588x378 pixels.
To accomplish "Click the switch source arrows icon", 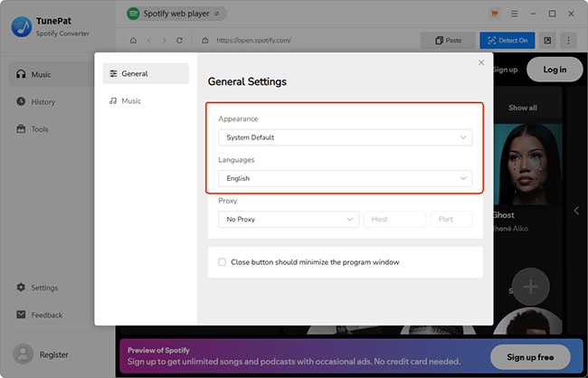I will pyautogui.click(x=217, y=14).
